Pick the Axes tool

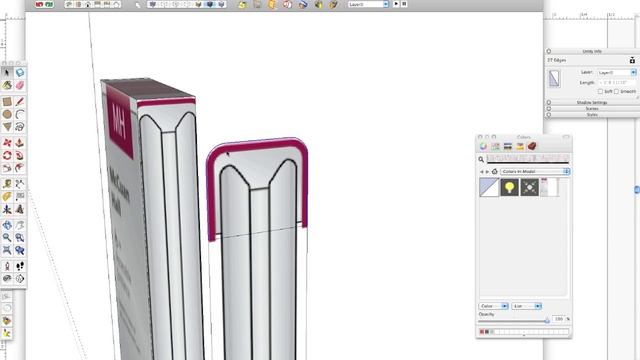tap(7, 209)
